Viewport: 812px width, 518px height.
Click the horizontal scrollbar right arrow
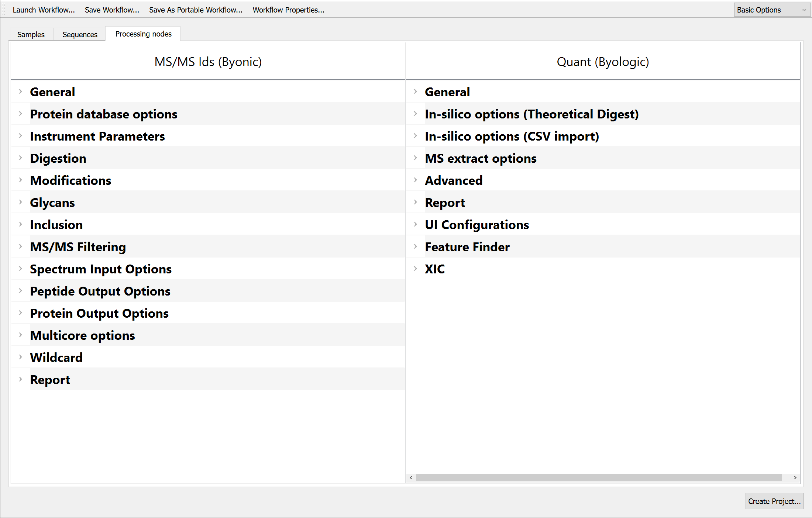tap(795, 477)
